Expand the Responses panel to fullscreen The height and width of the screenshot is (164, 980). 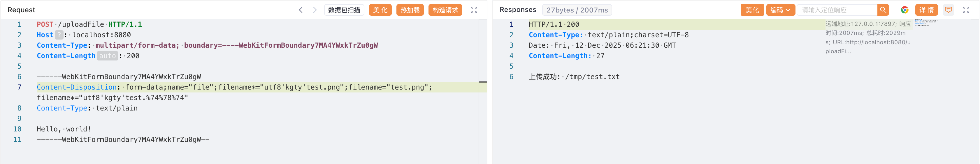click(x=966, y=10)
